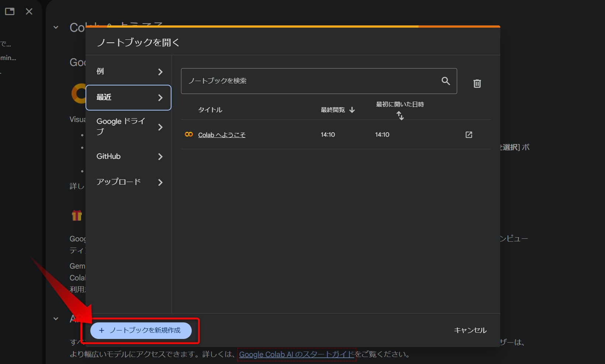This screenshot has width=605, height=364.
Task: Expand the 例 category
Action: 128,71
